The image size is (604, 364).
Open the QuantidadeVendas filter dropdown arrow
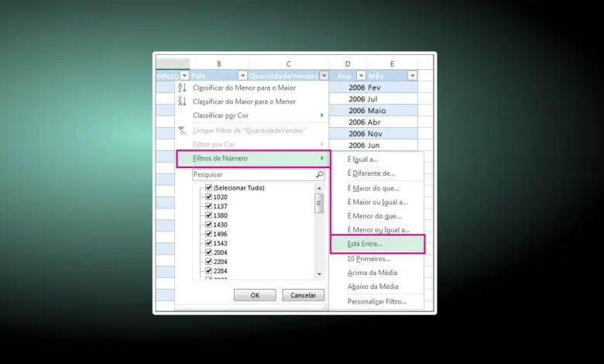pos(324,75)
